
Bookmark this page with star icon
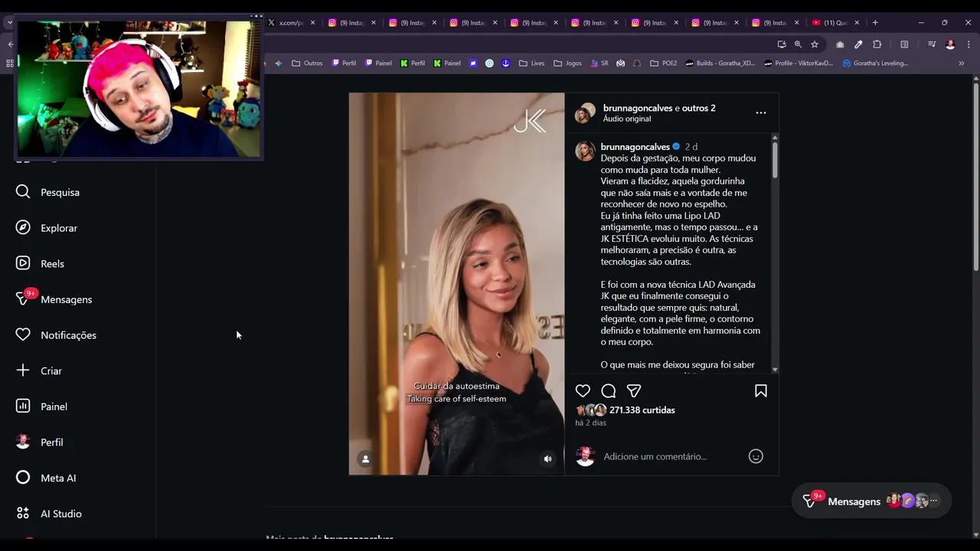(x=815, y=44)
